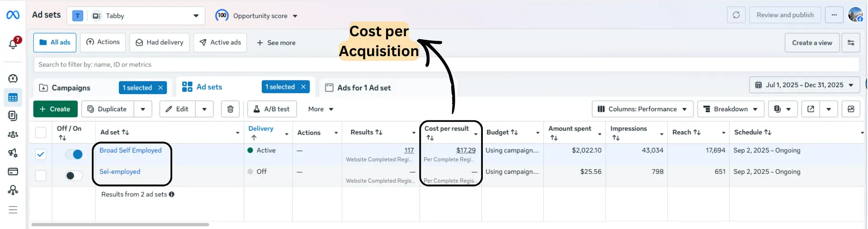Click the horizontal table scrollbar
Screen dimensions: 868x229
(120, 224)
